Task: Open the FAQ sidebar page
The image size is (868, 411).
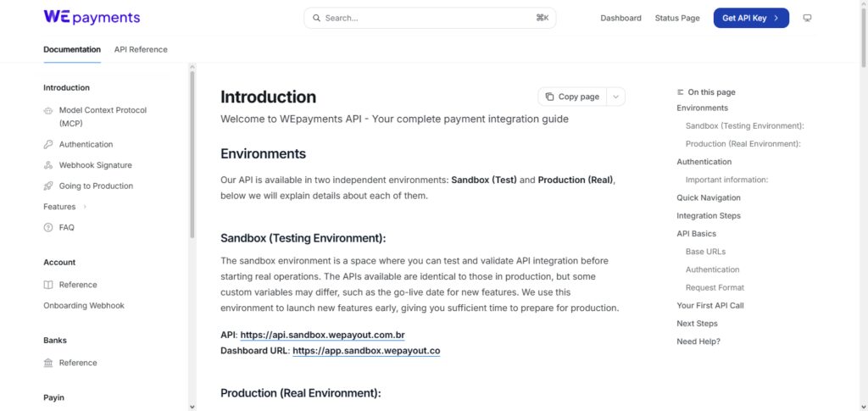Action: tap(66, 227)
